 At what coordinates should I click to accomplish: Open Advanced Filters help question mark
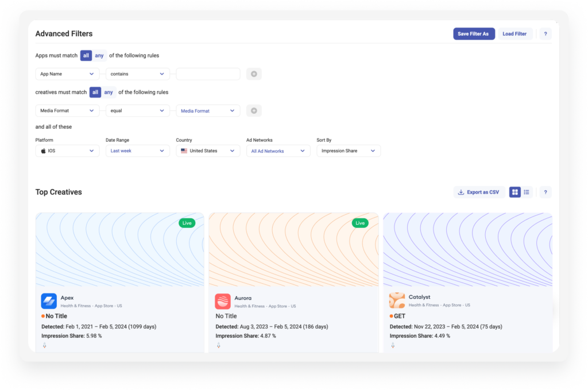point(546,34)
